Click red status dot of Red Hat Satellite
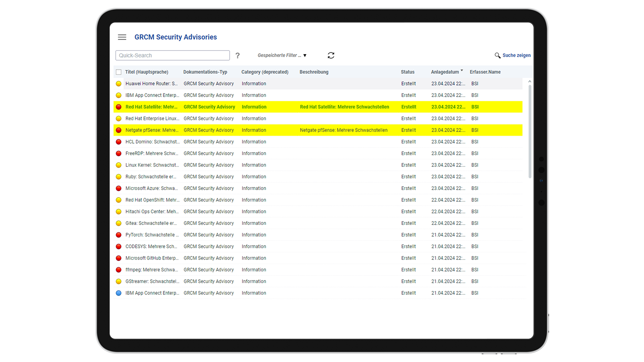The width and height of the screenshot is (644, 362). [x=118, y=107]
